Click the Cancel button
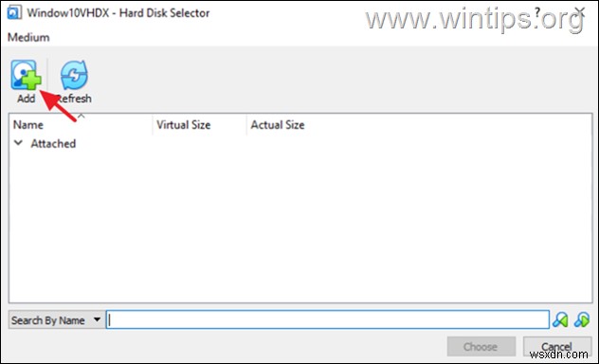The height and width of the screenshot is (364, 599). point(557,346)
